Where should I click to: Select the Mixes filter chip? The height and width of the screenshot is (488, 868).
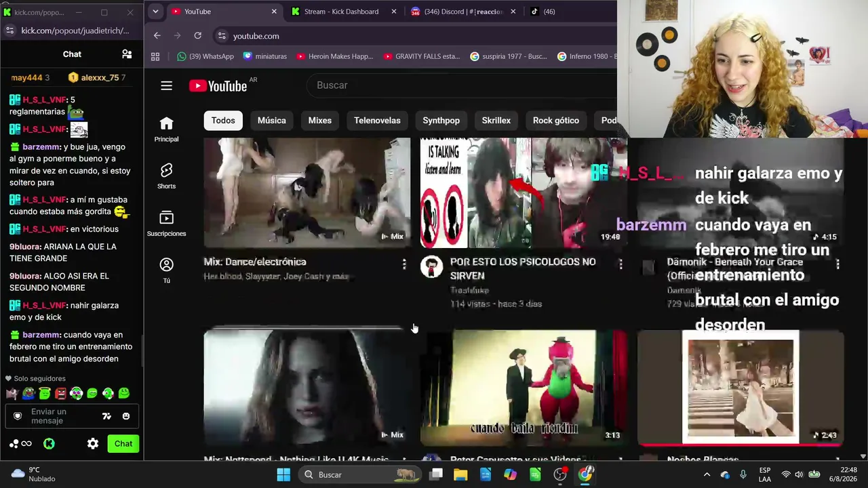click(x=320, y=121)
